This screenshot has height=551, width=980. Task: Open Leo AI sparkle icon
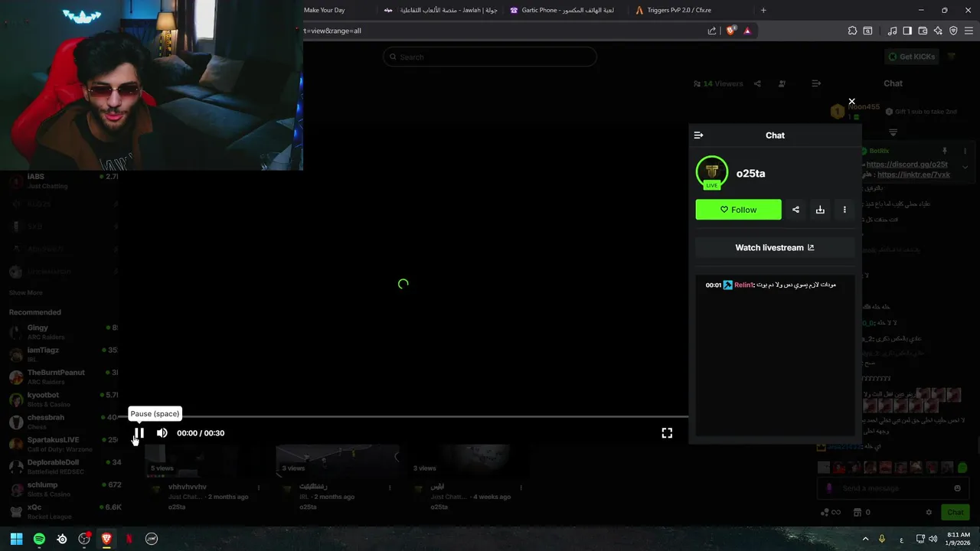938,31
